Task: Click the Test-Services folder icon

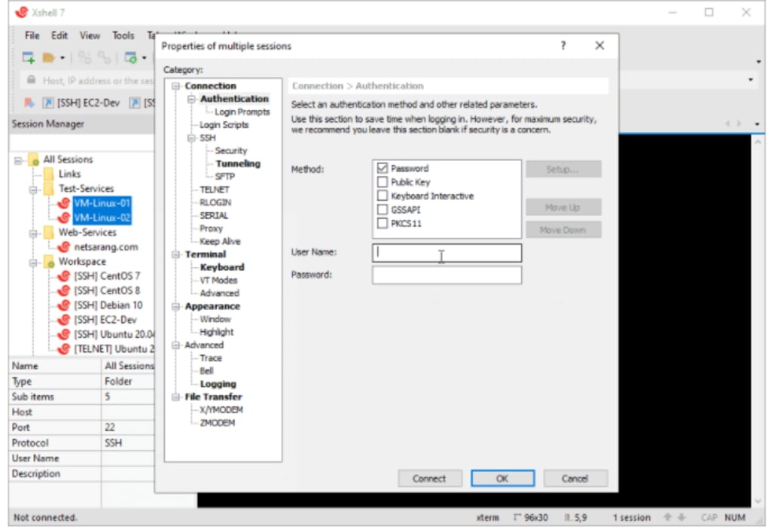Action: tap(49, 188)
